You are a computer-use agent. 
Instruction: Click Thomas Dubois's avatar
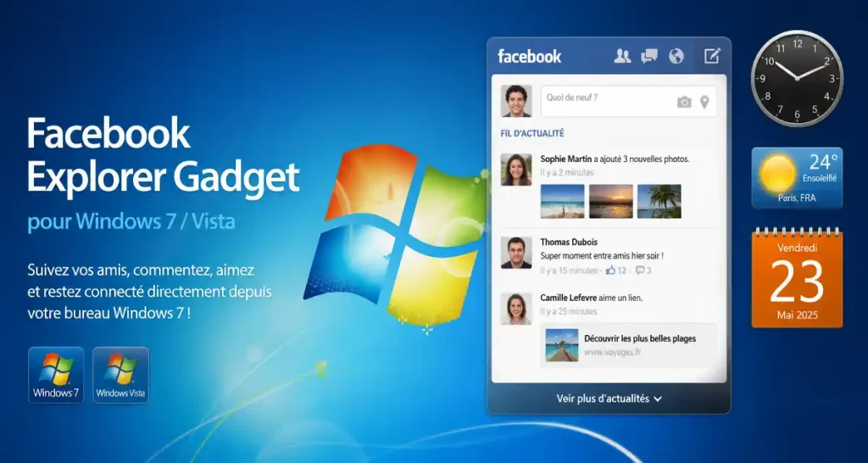click(516, 253)
